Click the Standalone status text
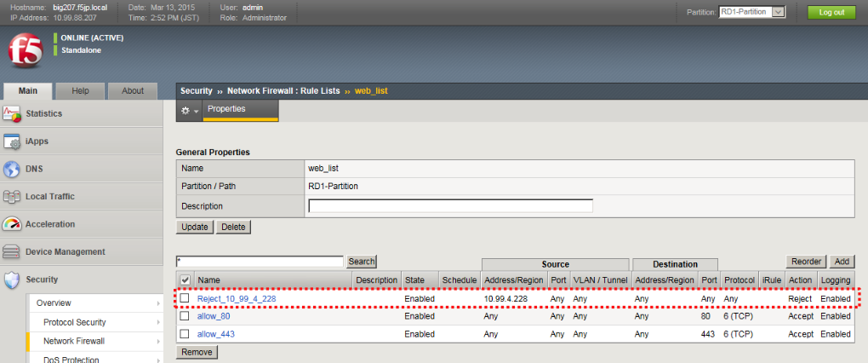The image size is (868, 363). pyautogui.click(x=81, y=50)
